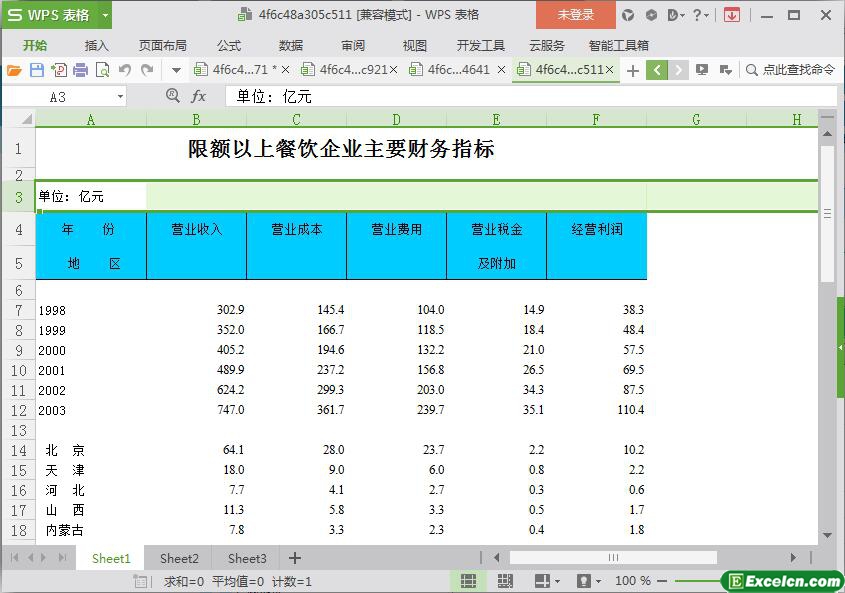Screen dimensions: 845x593
Task: Switch to Page Break Preview view
Action: pos(505,581)
